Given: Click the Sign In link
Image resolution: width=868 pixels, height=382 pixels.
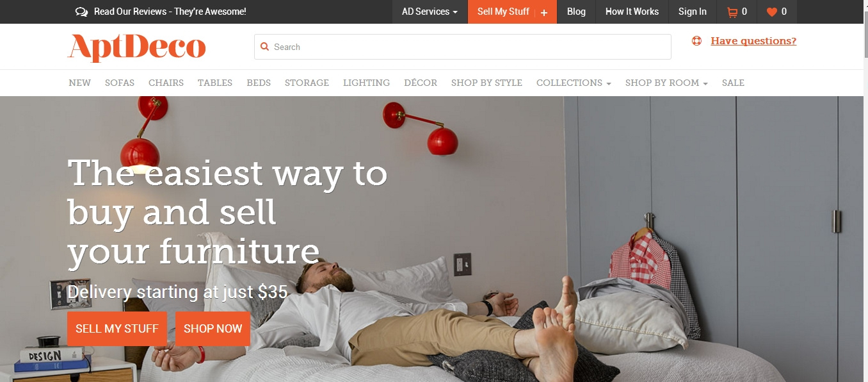Looking at the screenshot, I should coord(693,12).
